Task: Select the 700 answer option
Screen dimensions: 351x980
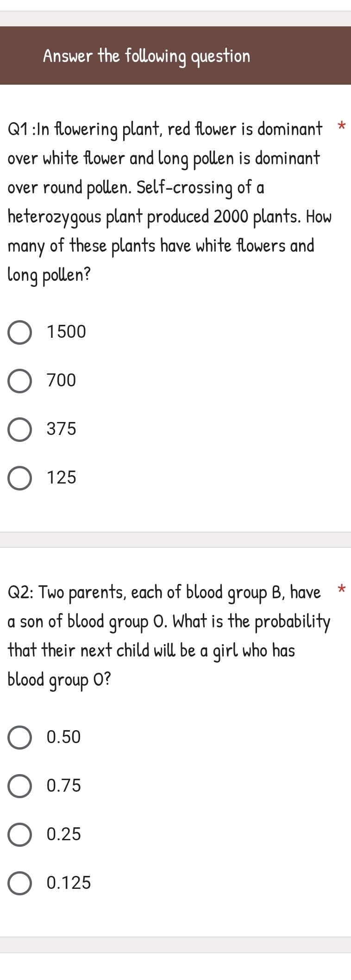Action: tap(19, 381)
